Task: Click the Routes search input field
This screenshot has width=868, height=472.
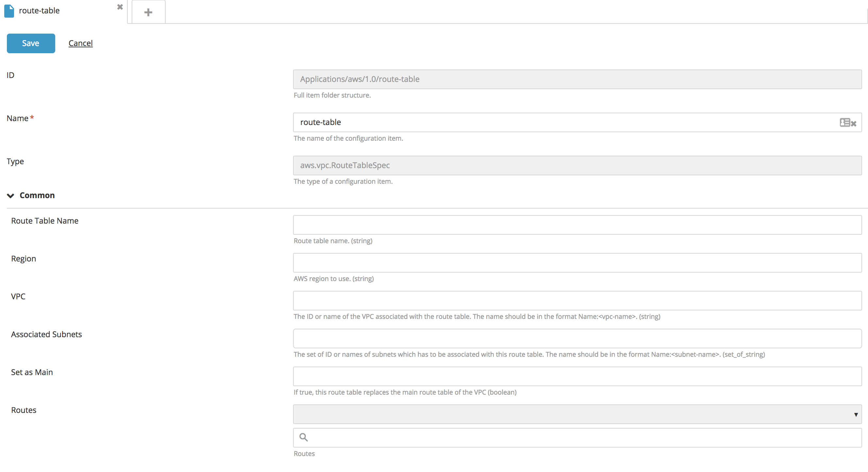Action: 583,438
